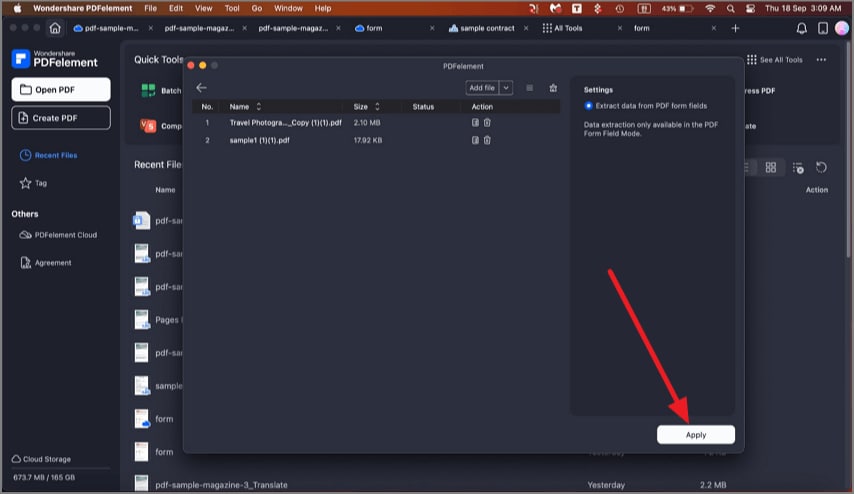Click the Wi-Fi icon in menu bar

coord(710,8)
